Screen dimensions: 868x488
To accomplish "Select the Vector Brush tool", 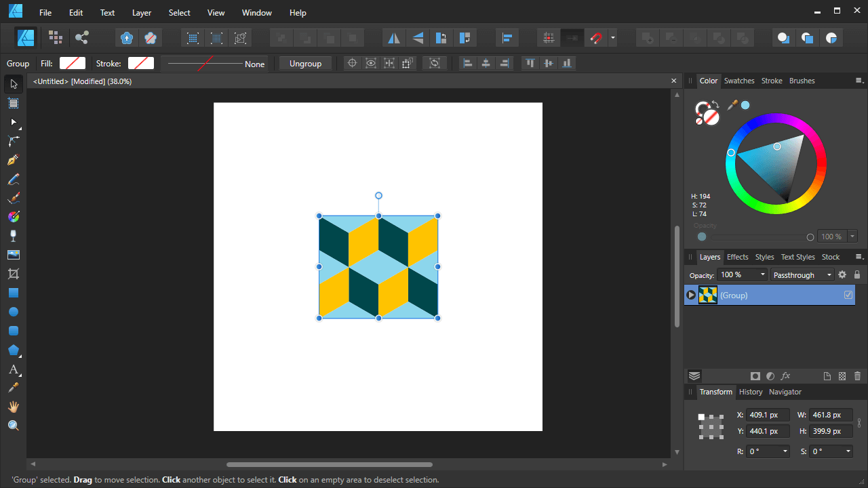I will pos(14,198).
